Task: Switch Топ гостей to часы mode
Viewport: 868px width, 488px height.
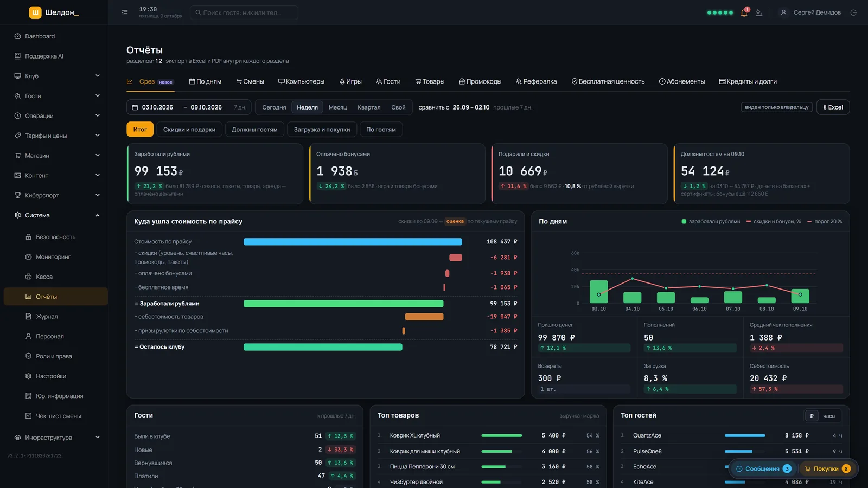Action: (x=829, y=416)
